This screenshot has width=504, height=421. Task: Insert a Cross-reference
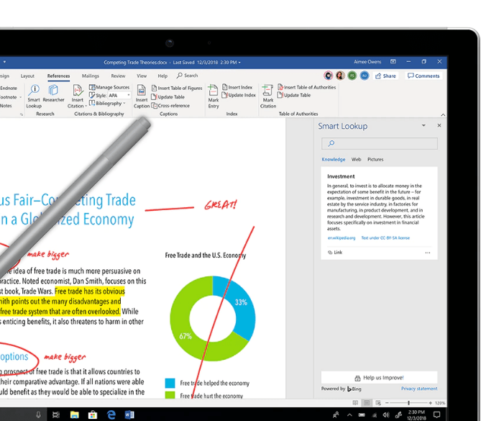pos(170,106)
